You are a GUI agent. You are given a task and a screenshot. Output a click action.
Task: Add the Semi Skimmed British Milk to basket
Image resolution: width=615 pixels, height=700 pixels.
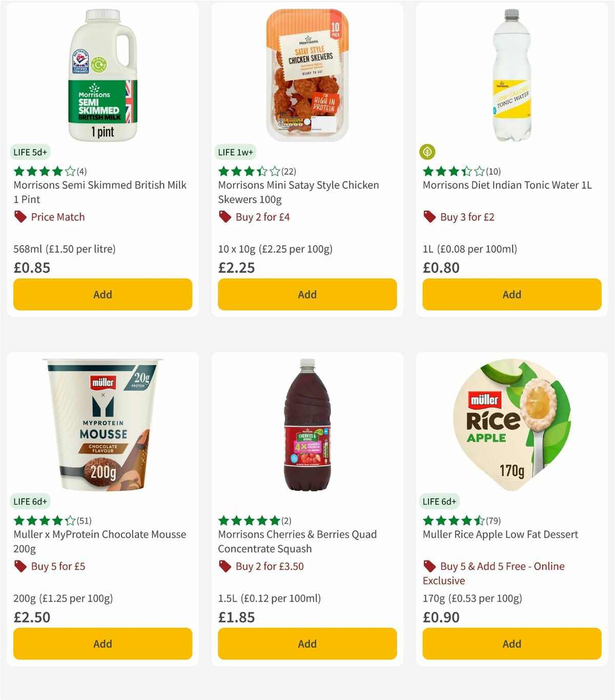102,294
